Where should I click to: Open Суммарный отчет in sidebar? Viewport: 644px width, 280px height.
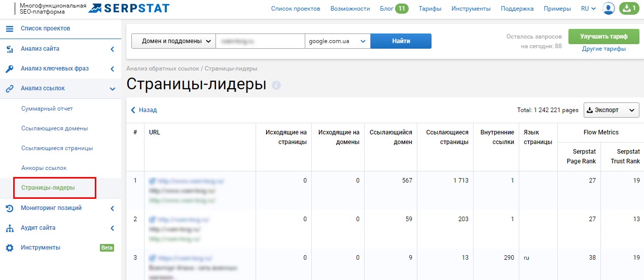[x=47, y=109]
